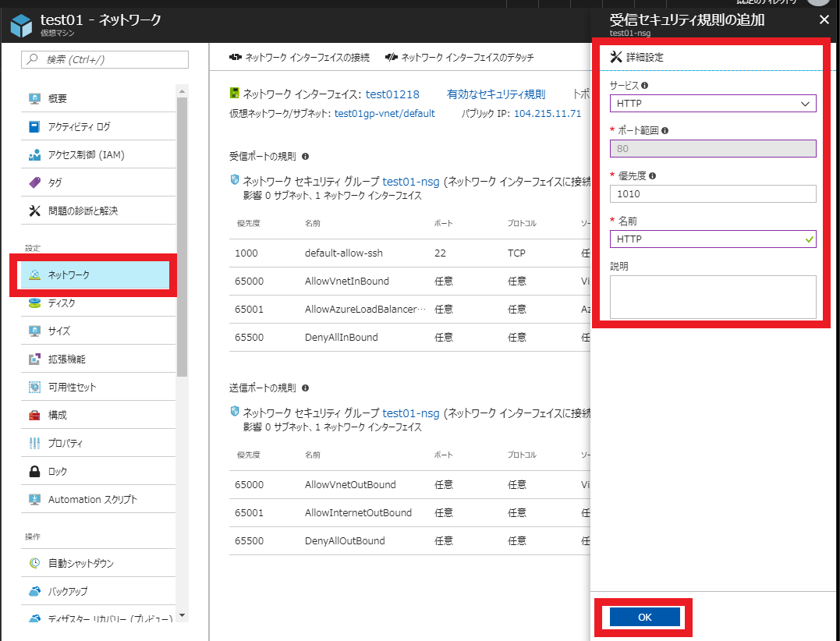
Task: Click info icon next to 送信ポートの規則
Action: tap(306, 388)
